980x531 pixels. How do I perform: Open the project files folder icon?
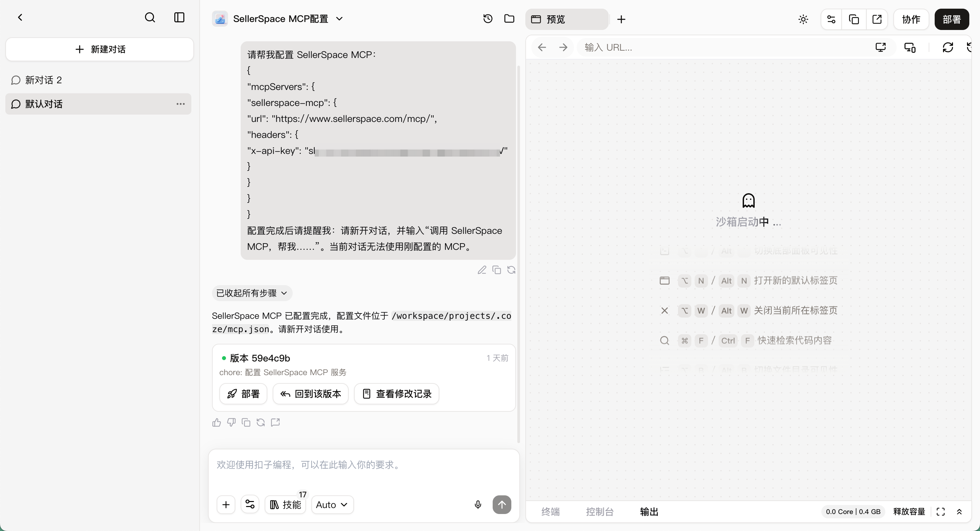509,19
